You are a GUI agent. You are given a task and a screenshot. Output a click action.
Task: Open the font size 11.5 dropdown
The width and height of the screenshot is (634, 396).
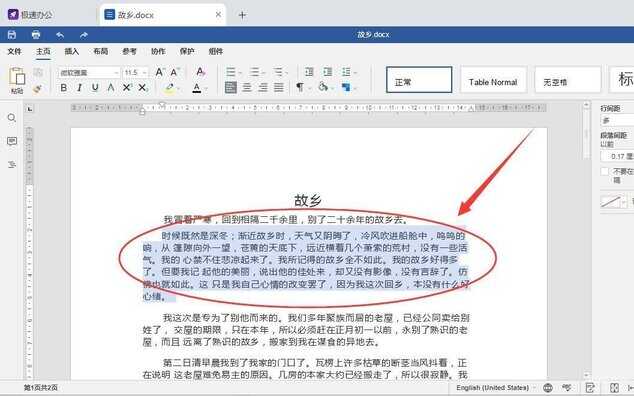[135, 72]
